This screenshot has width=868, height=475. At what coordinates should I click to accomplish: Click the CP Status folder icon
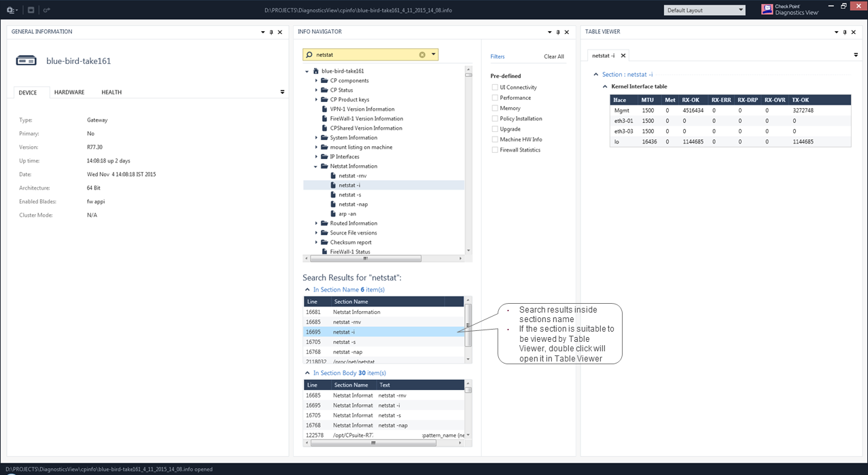pyautogui.click(x=326, y=90)
